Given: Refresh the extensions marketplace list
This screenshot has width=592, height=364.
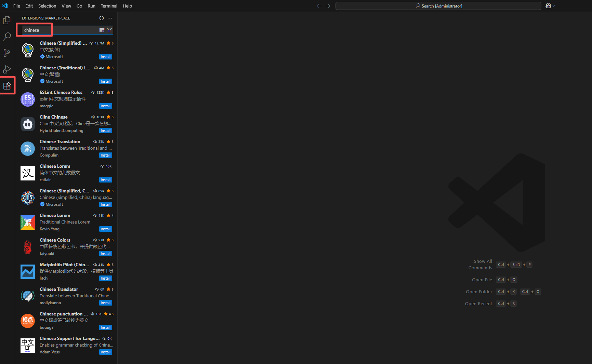Looking at the screenshot, I should [x=101, y=18].
